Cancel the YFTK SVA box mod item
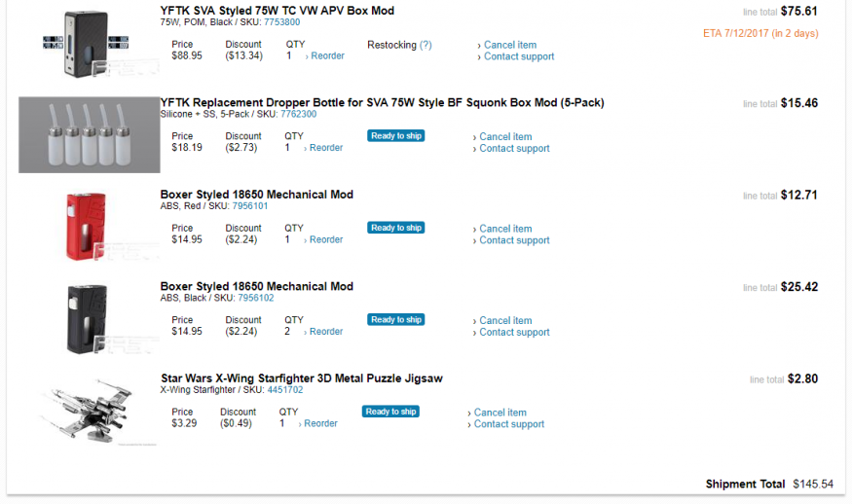852x504 pixels. 510,45
